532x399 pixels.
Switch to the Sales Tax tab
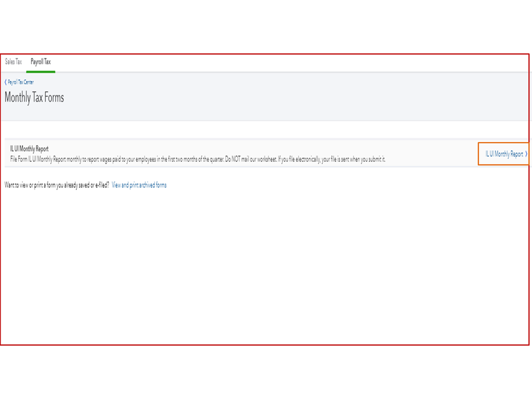pyautogui.click(x=13, y=62)
